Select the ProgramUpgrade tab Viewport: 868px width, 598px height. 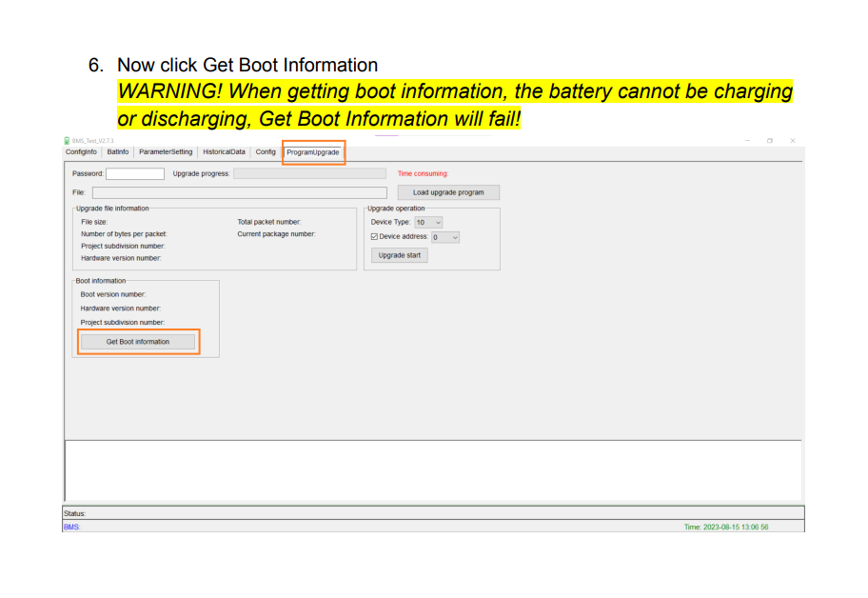click(x=312, y=152)
